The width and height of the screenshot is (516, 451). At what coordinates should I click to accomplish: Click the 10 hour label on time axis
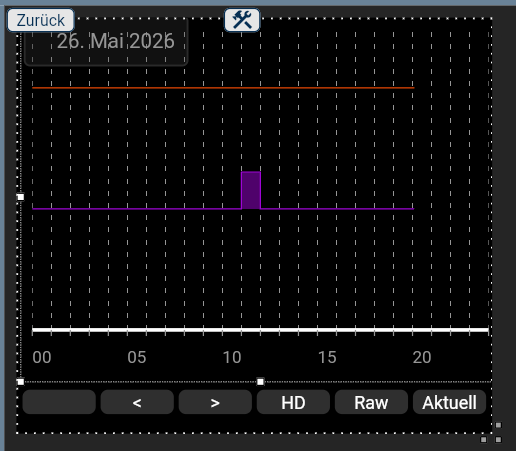tap(232, 357)
